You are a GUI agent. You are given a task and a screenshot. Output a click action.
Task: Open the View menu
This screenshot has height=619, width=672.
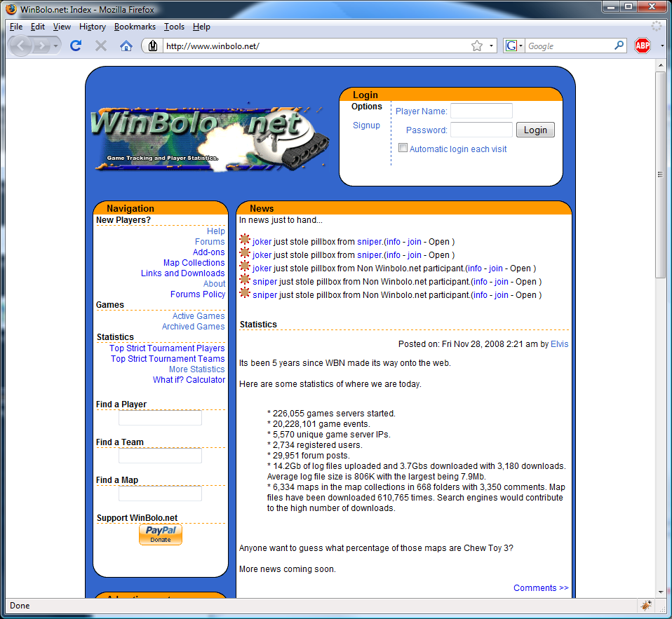pyautogui.click(x=62, y=27)
